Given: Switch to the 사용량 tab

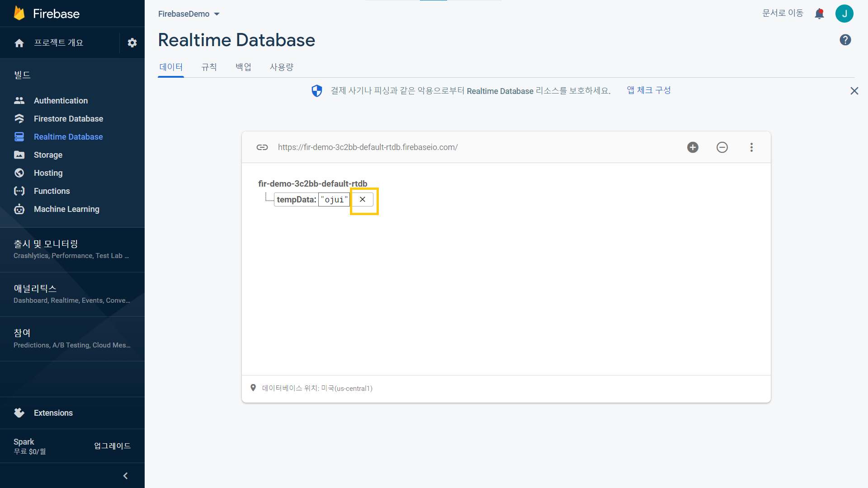Looking at the screenshot, I should [x=281, y=67].
